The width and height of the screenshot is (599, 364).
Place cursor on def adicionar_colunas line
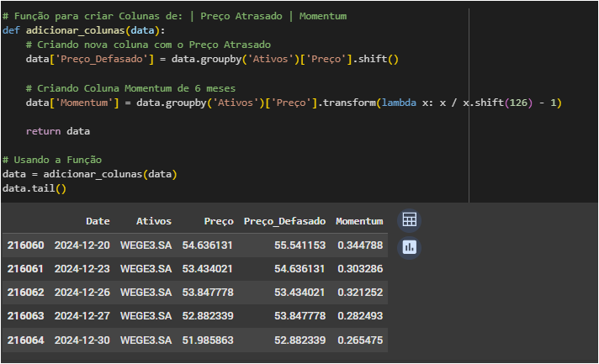[x=83, y=30]
